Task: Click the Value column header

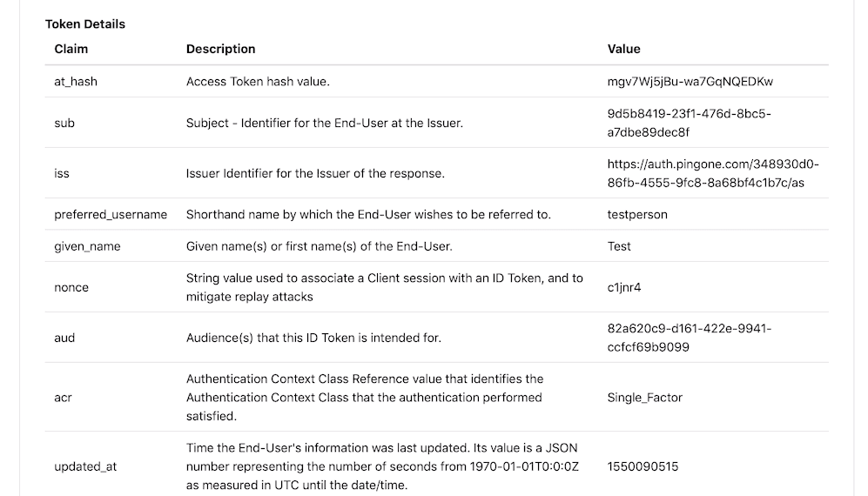Action: click(x=623, y=49)
